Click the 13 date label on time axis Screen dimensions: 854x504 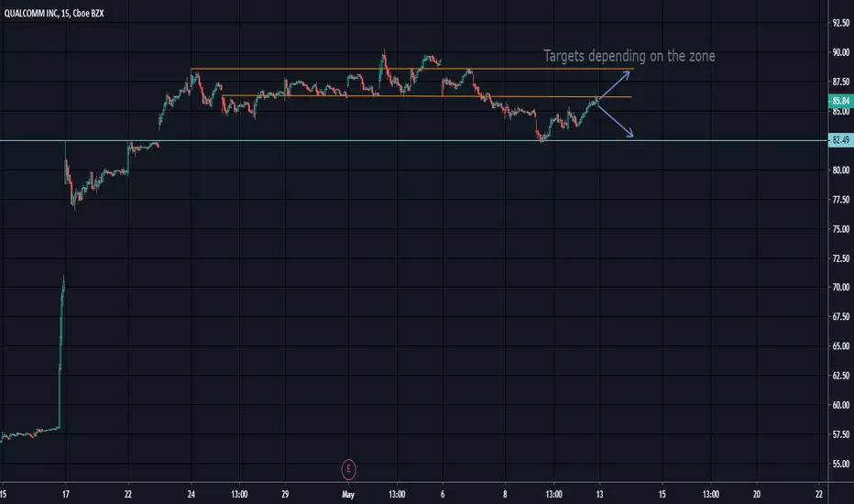coord(599,494)
